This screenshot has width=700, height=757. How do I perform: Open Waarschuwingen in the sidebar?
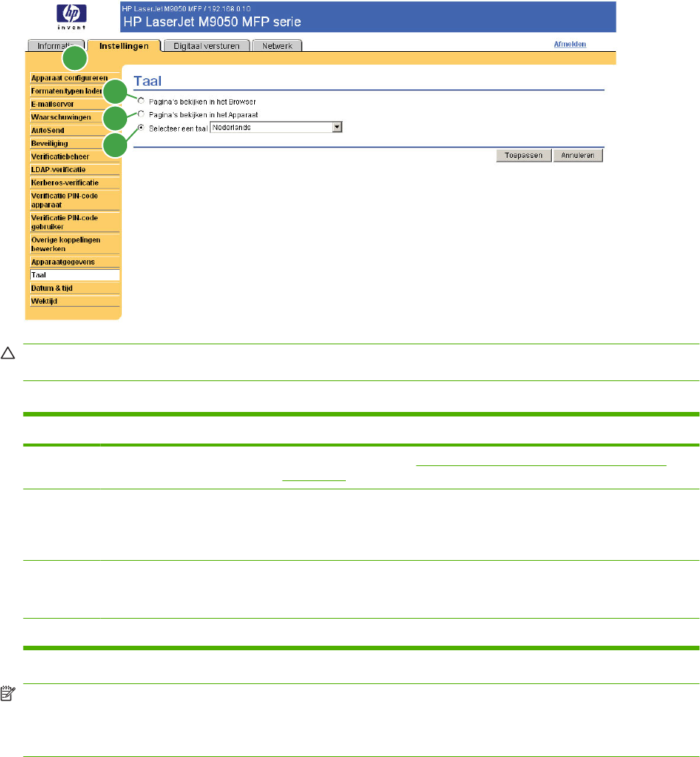74,117
